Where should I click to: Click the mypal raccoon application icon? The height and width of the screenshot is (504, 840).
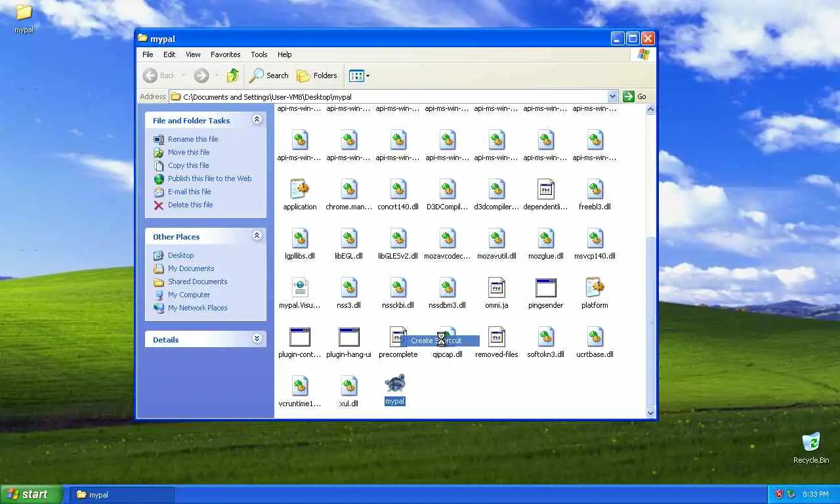395,385
